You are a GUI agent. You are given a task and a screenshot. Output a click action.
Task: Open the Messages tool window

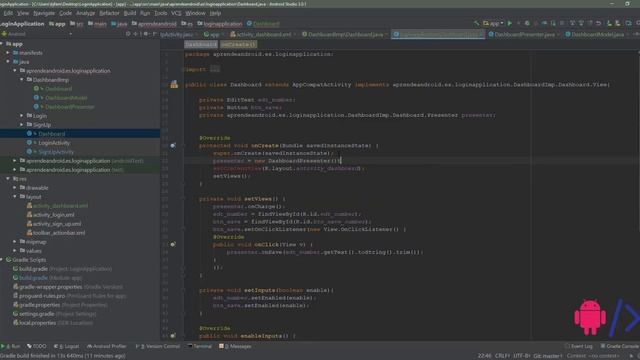click(x=236, y=346)
